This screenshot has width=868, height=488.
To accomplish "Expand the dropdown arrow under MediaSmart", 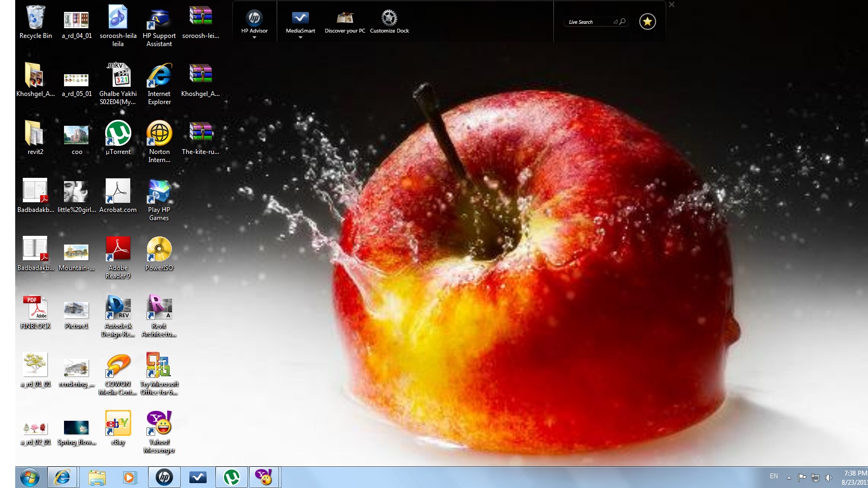I will pos(300,37).
